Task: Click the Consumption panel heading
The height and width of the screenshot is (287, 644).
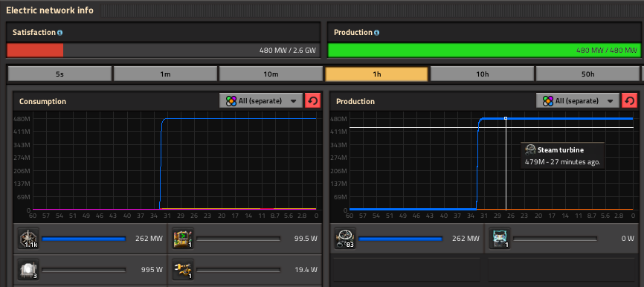Action: (x=42, y=101)
